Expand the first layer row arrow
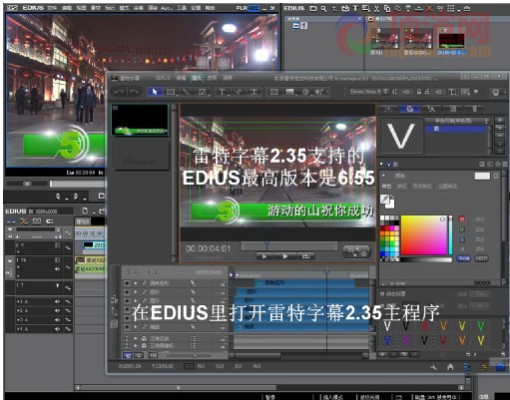 click(x=136, y=283)
